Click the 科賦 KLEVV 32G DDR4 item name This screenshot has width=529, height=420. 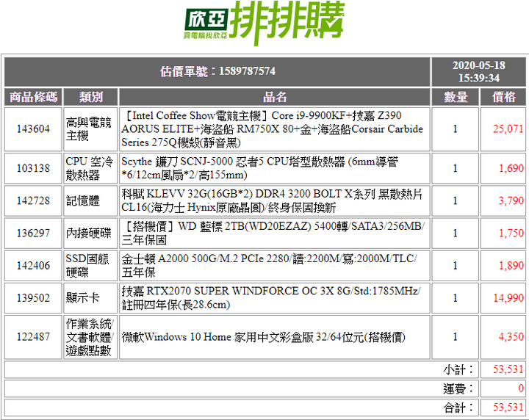(272, 200)
